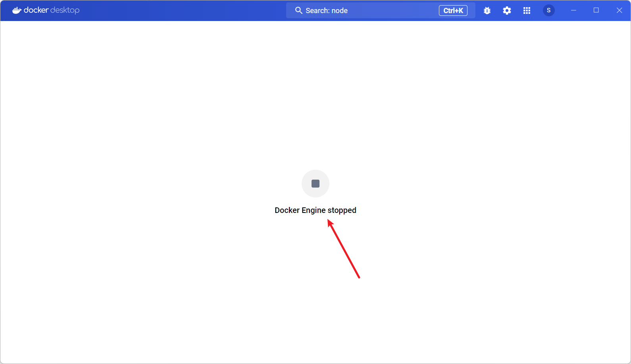Click the dark stop square icon
Image resolution: width=631 pixels, height=364 pixels.
[x=315, y=184]
